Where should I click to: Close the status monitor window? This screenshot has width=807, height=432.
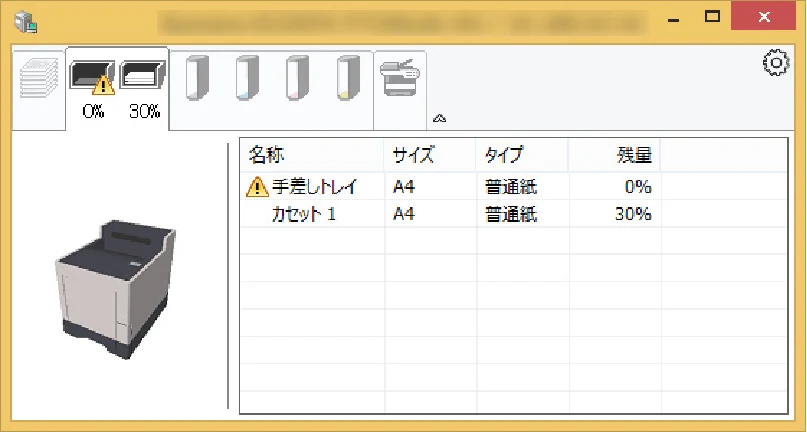[x=764, y=17]
